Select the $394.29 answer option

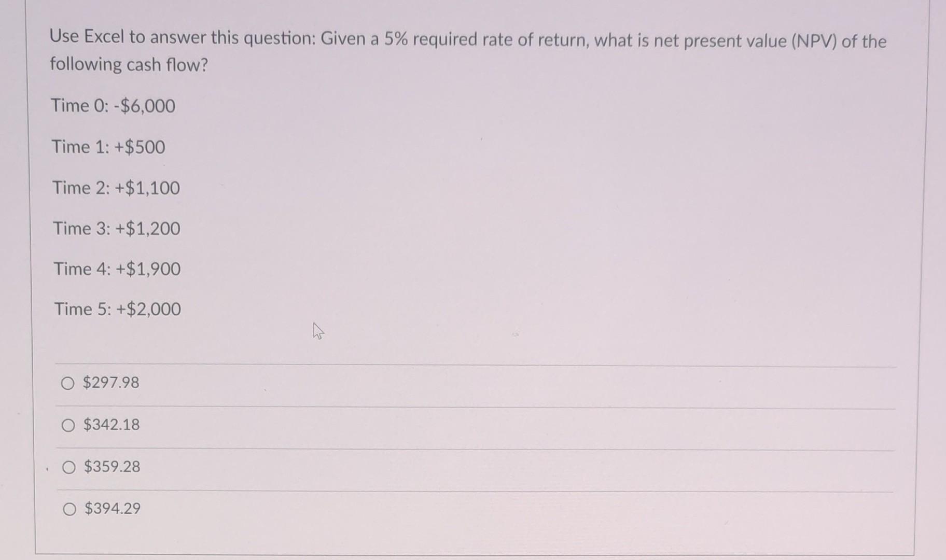tap(68, 510)
